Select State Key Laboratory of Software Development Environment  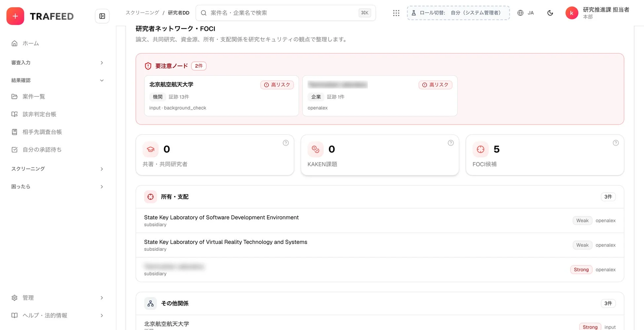[x=380, y=221]
